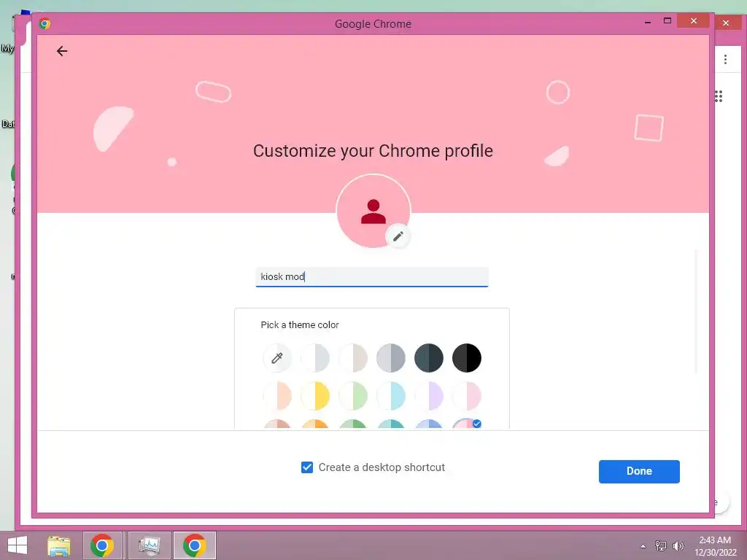The image size is (747, 560).
Task: Show hidden system tray icons
Action: coord(643,546)
